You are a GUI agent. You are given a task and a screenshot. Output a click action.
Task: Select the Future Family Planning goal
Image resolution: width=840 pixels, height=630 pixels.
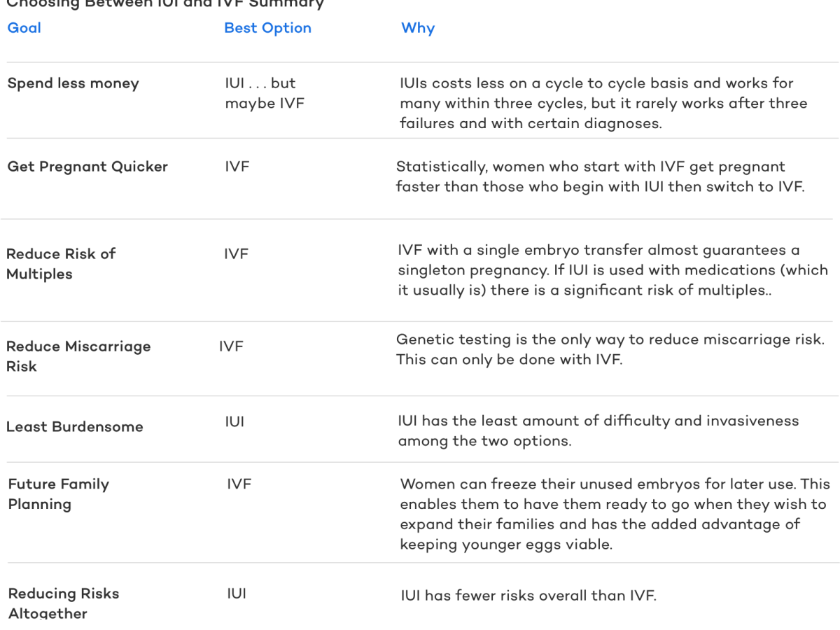(59, 494)
